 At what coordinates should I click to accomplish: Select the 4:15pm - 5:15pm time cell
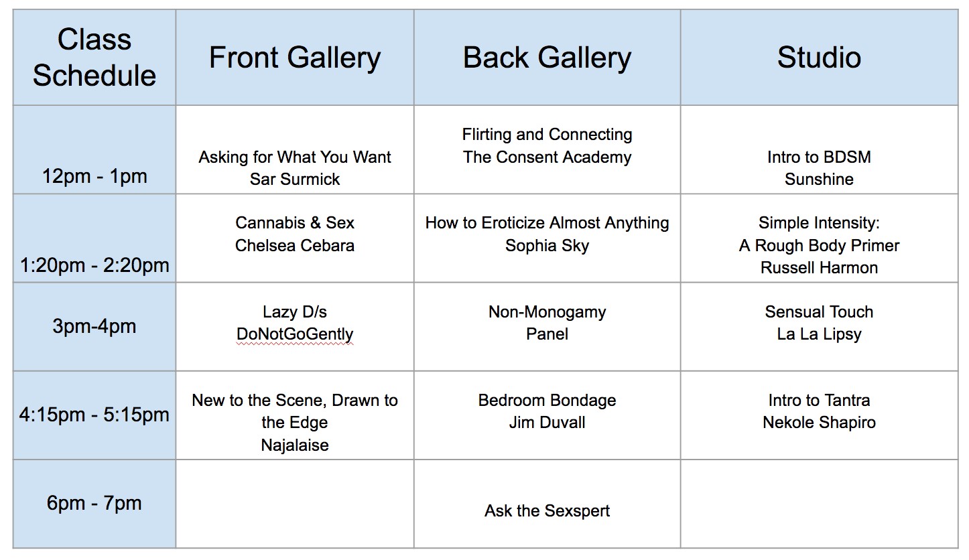(x=94, y=415)
